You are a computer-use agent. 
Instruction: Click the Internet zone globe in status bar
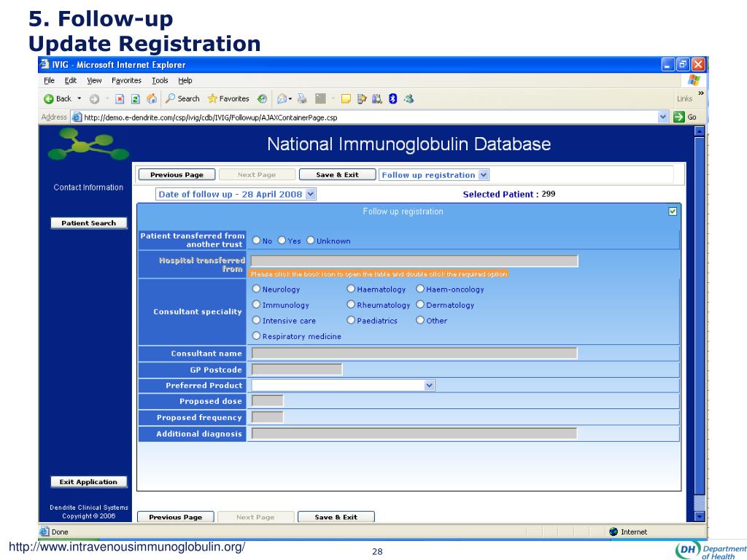pos(614,532)
